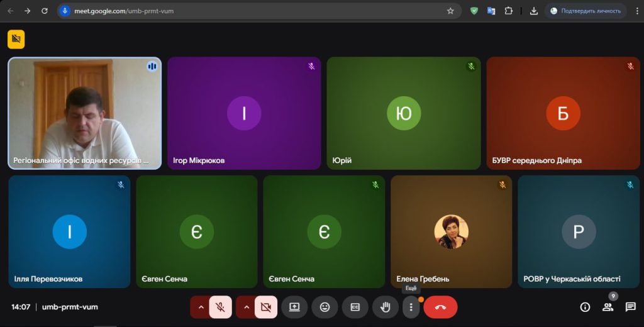
Task: Click the 'Ілля Перевозчиков' name label
Action: 48,279
